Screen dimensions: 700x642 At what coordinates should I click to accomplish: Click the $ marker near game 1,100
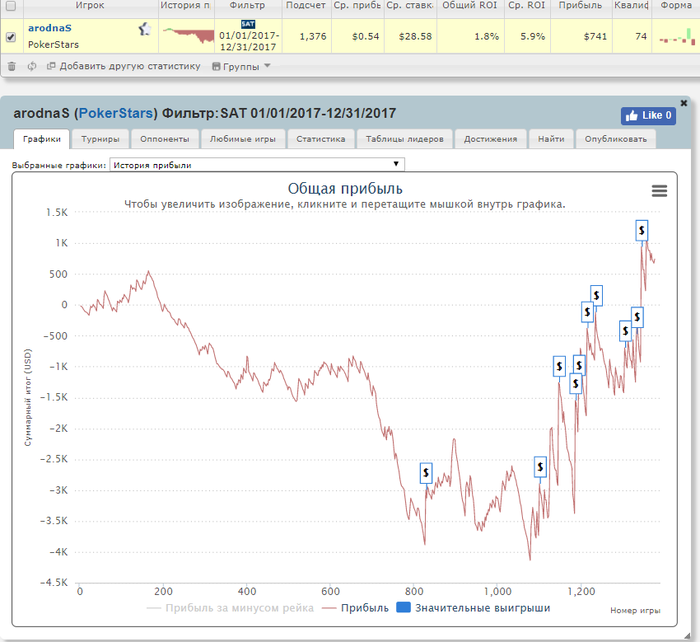(x=540, y=467)
